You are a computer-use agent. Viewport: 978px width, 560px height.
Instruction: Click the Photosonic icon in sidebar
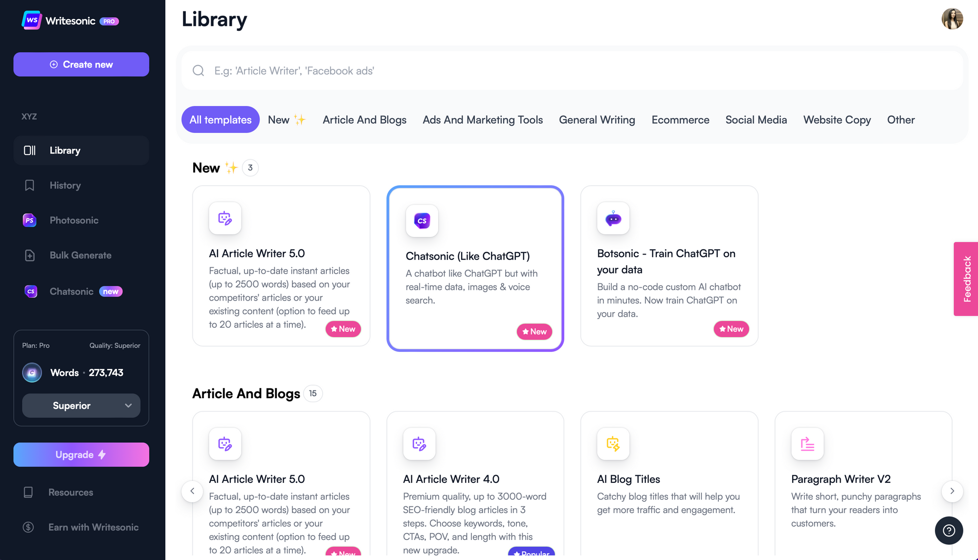coord(29,220)
